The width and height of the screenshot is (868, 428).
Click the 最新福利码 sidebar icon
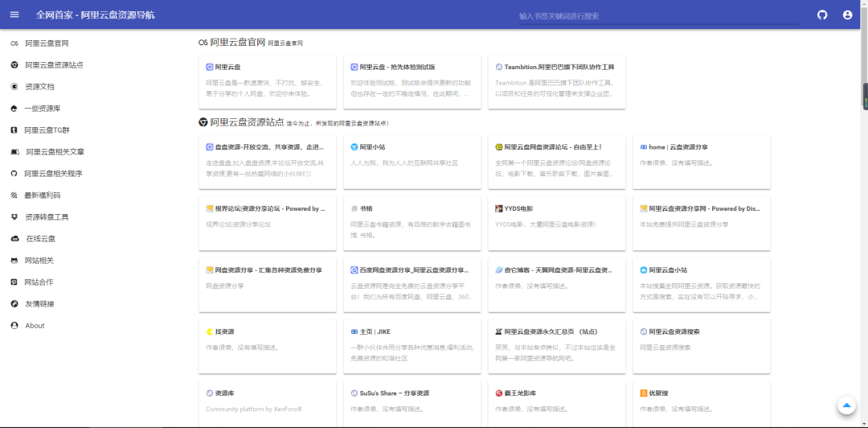[14, 195]
